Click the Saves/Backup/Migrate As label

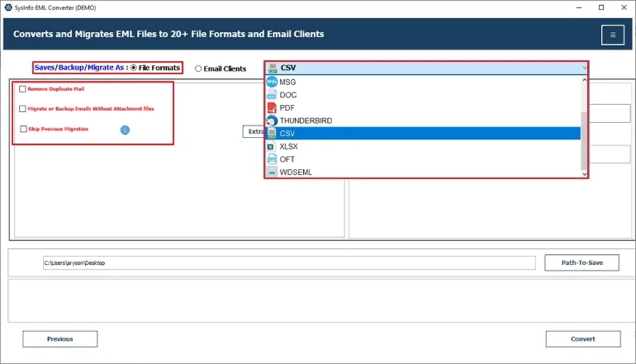79,68
